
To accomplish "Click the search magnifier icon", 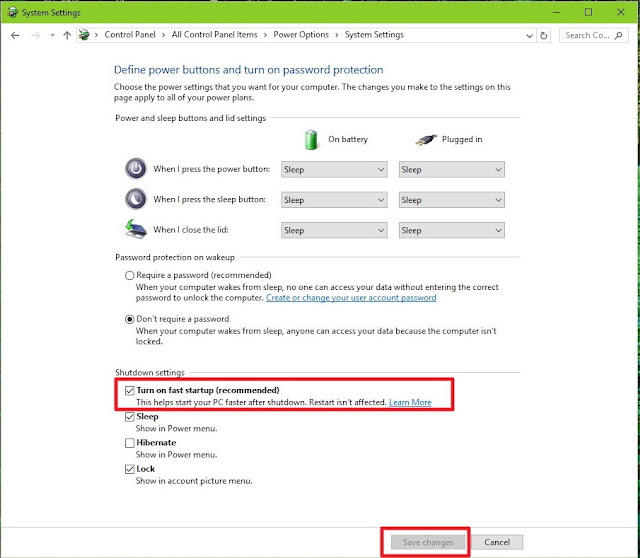I will pyautogui.click(x=619, y=35).
